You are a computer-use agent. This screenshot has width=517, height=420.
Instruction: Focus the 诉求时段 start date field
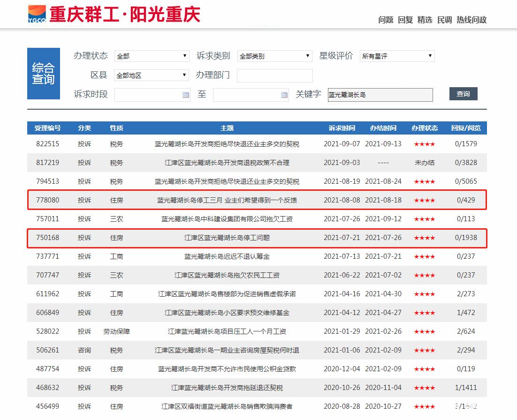coord(152,95)
